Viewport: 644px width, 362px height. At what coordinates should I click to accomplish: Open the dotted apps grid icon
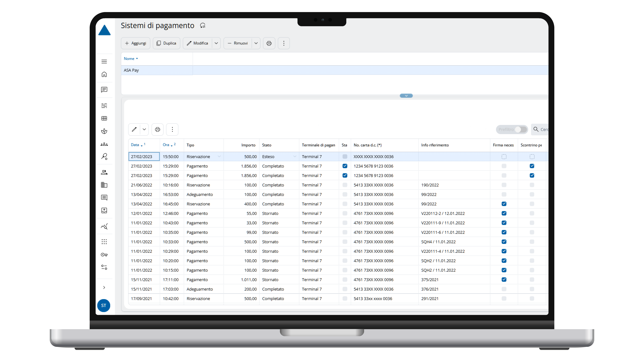pyautogui.click(x=104, y=242)
